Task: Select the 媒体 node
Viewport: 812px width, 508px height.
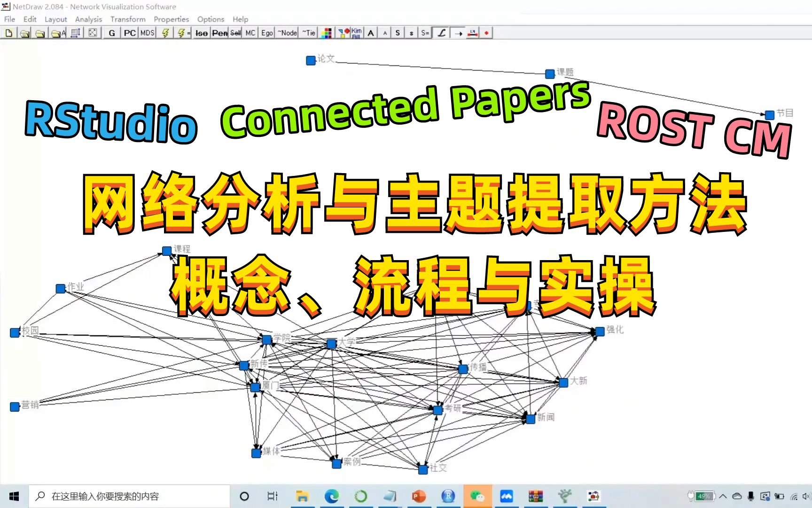Action: pos(256,453)
